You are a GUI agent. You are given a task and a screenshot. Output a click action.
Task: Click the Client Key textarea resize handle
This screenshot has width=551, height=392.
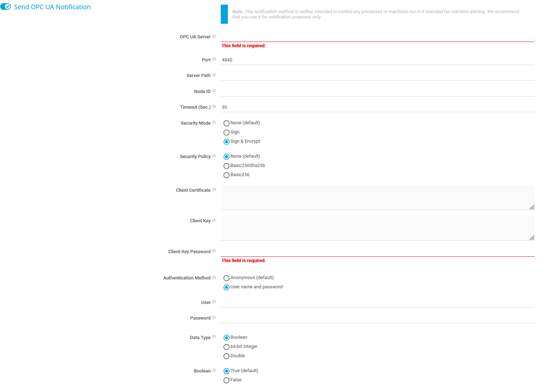[532, 236]
